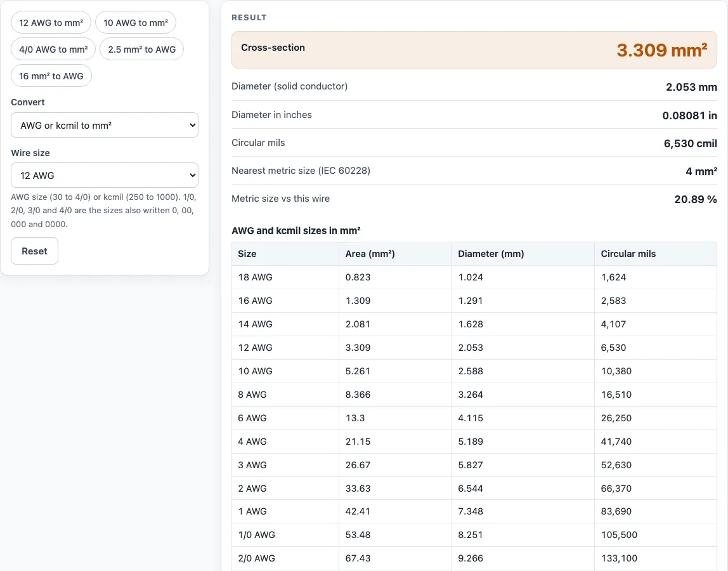This screenshot has height=571, width=728.
Task: Select the 12 AWG to mm² preset
Action: click(51, 22)
